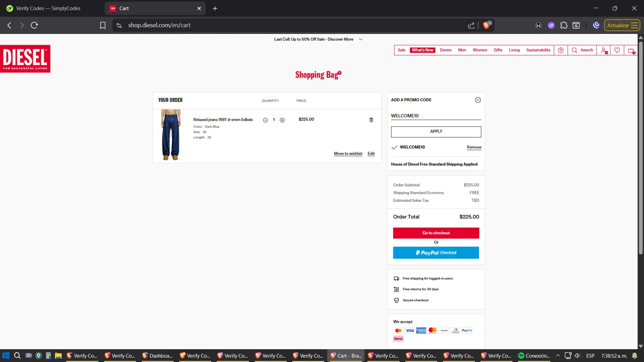Click the Brave Shields icon
The width and height of the screenshot is (644, 362).
coord(487,25)
